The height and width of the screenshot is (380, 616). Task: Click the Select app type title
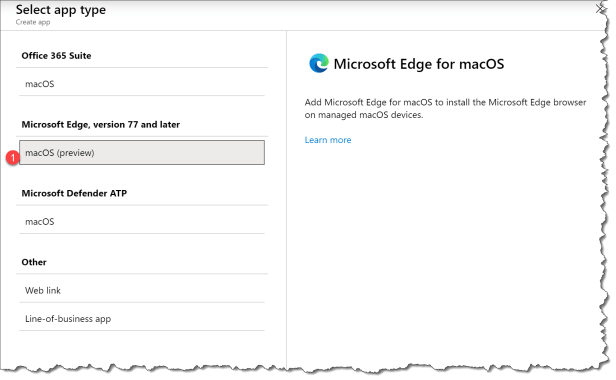pos(61,9)
